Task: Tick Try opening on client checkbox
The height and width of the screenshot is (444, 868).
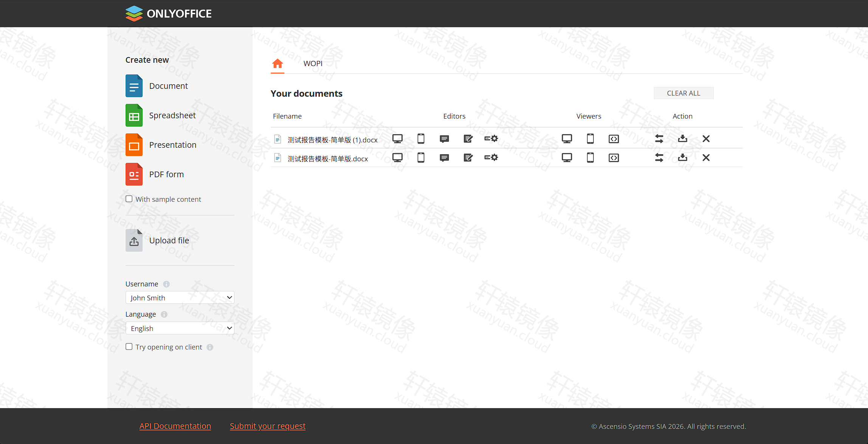Action: point(129,347)
